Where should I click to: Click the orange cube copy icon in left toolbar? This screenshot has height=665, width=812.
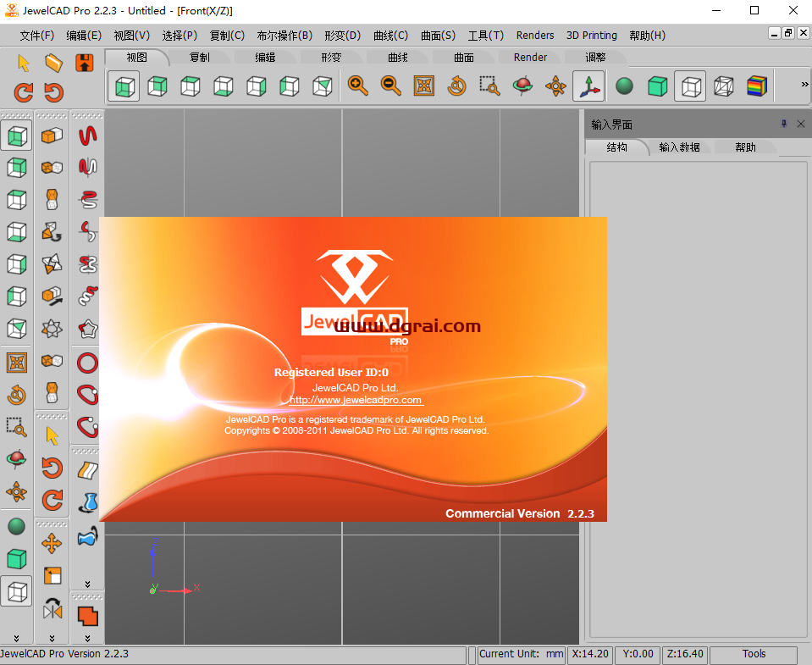coord(52,136)
